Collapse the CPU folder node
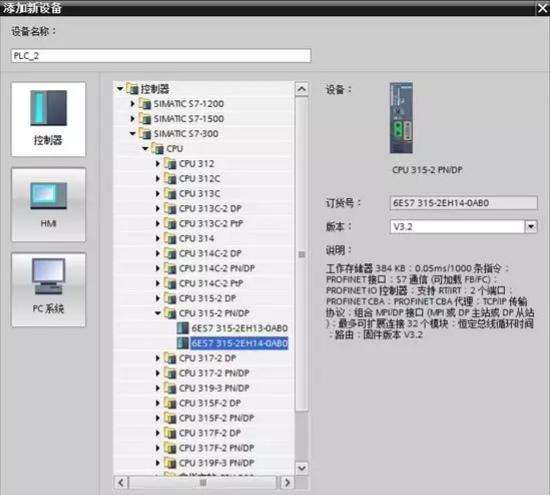The height and width of the screenshot is (495, 550). coord(145,149)
